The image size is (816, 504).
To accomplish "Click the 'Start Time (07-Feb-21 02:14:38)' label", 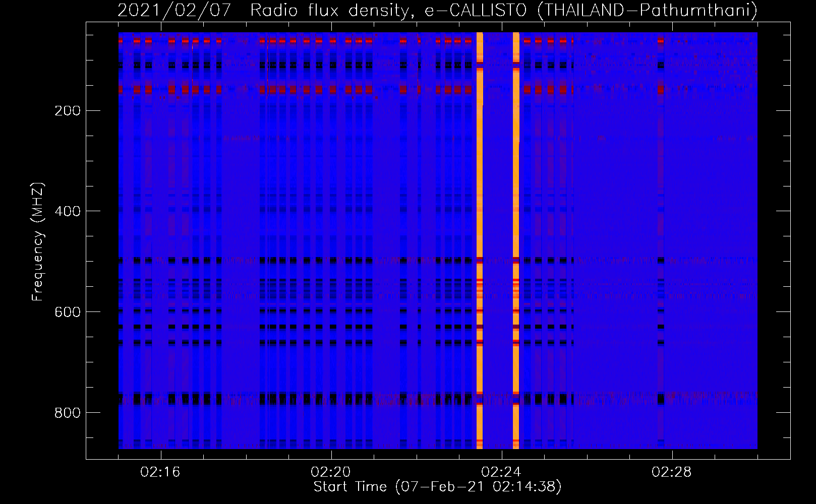I will coord(438,487).
